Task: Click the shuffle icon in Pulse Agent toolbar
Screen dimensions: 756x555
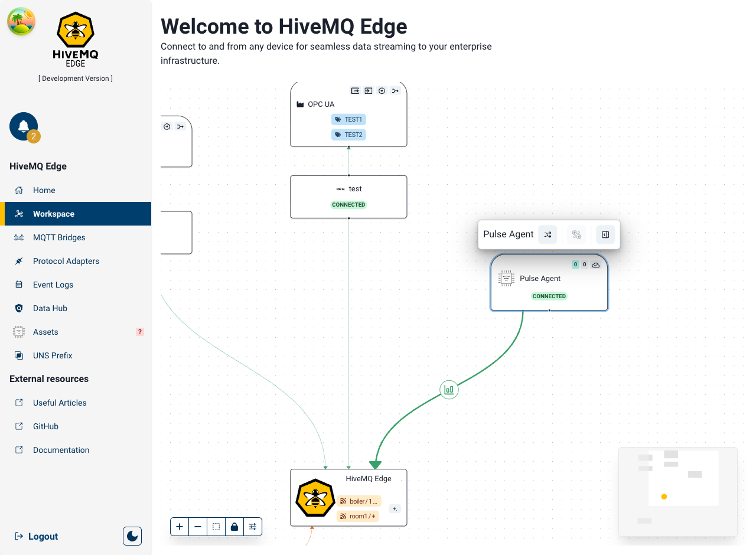Action: click(548, 234)
